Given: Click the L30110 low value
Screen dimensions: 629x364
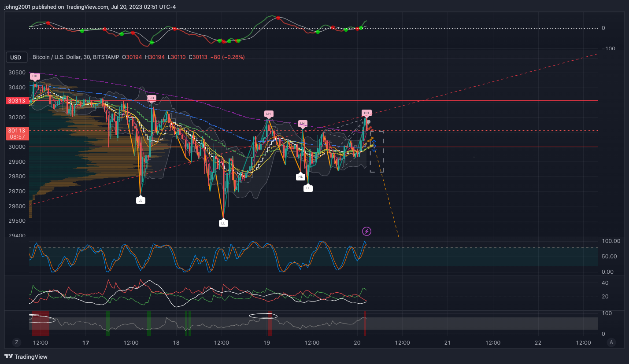Looking at the screenshot, I should (177, 57).
